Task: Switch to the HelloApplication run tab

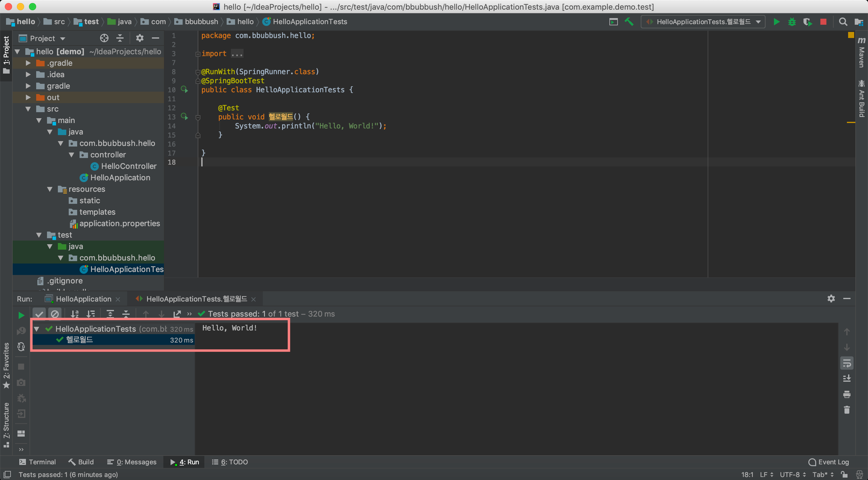Action: 83,299
